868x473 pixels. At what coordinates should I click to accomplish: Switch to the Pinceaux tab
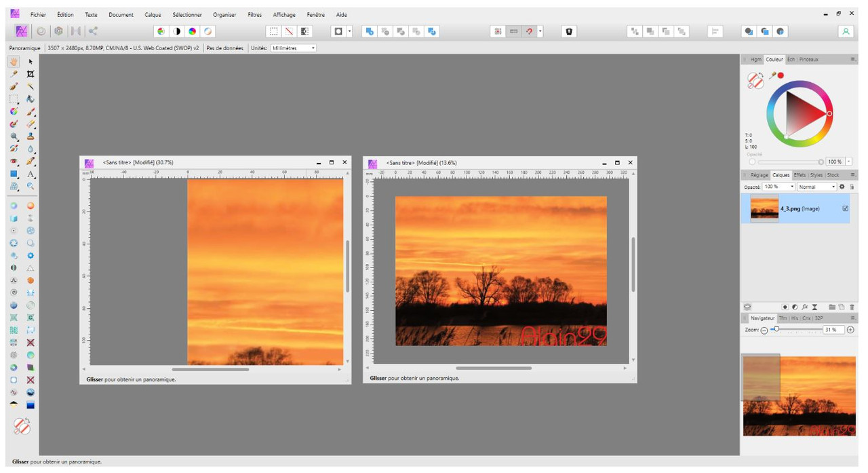coord(808,60)
